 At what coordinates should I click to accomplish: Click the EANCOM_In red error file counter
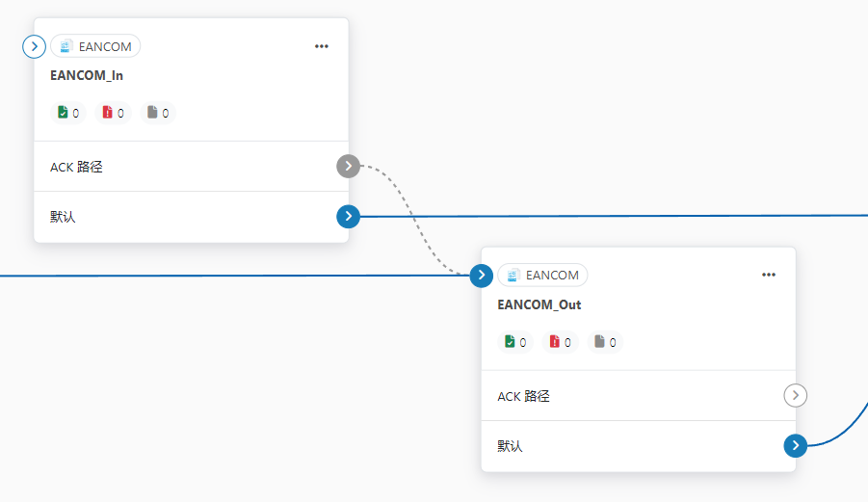pyautogui.click(x=113, y=113)
